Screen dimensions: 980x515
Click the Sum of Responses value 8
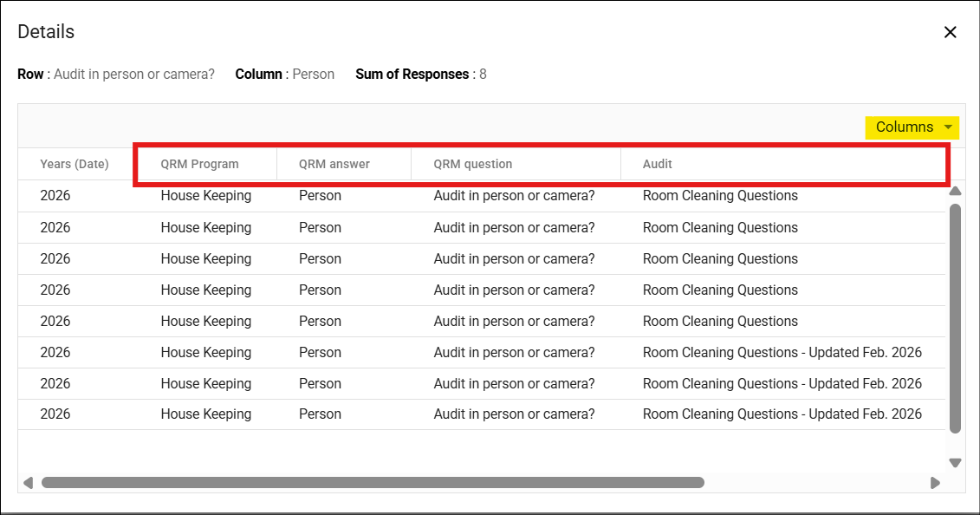click(484, 74)
